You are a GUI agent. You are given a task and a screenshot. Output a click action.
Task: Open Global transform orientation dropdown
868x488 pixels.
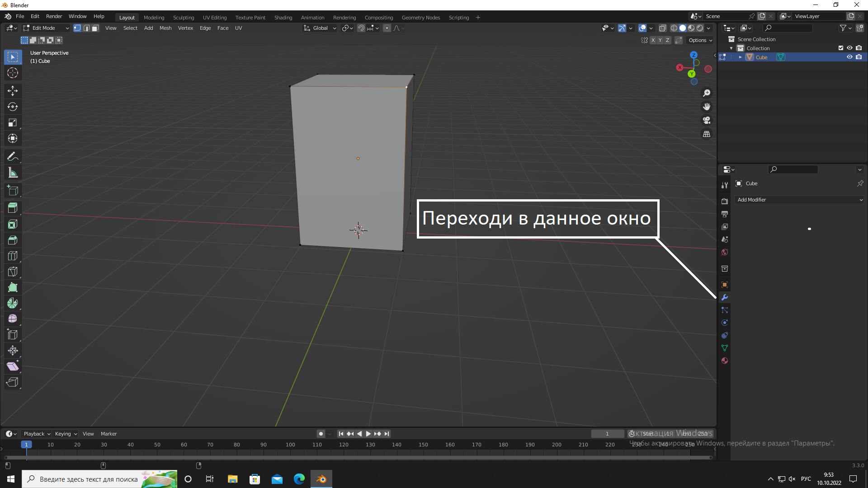320,28
